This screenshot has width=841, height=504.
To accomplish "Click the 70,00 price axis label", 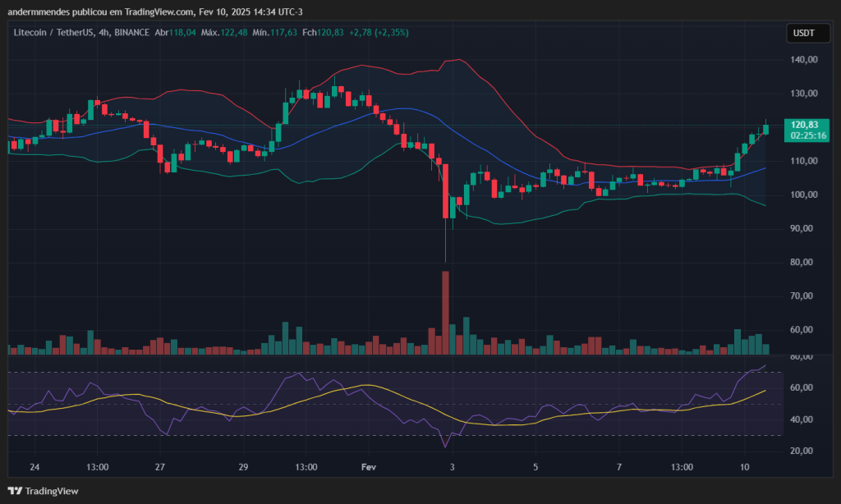I will tap(802, 296).
